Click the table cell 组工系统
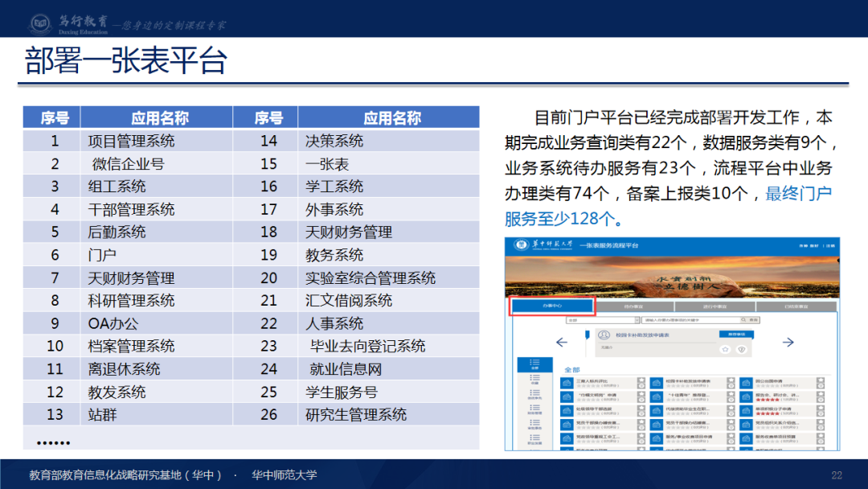 click(117, 187)
